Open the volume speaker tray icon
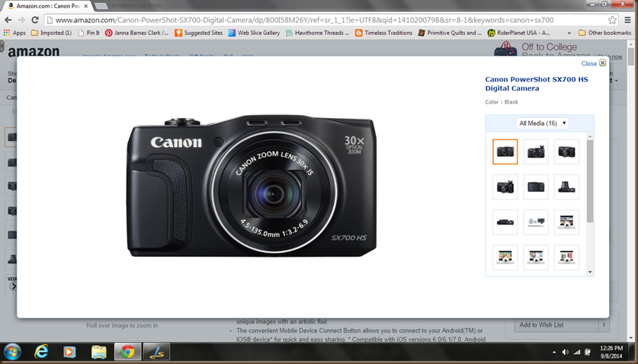638x364 pixels. pyautogui.click(x=565, y=353)
